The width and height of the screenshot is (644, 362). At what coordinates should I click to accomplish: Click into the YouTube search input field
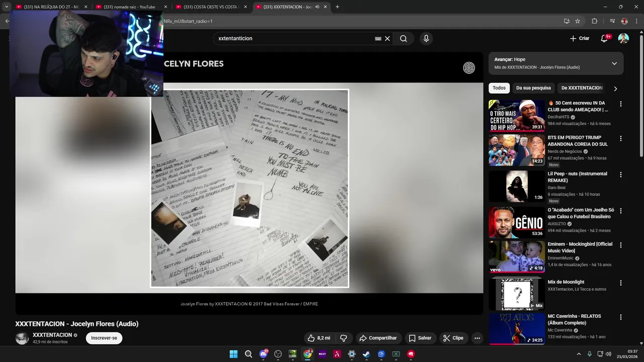[294, 39]
